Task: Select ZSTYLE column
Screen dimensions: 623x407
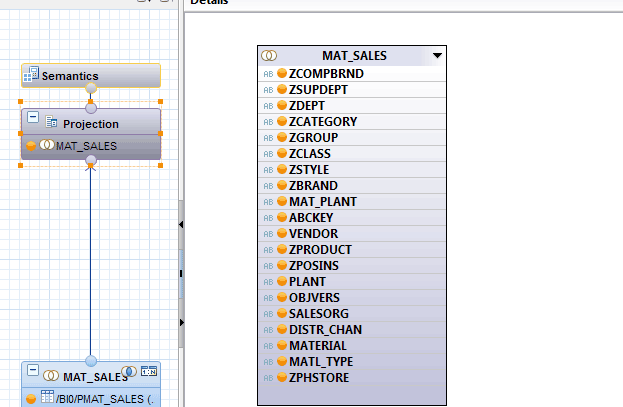Action: 352,170
